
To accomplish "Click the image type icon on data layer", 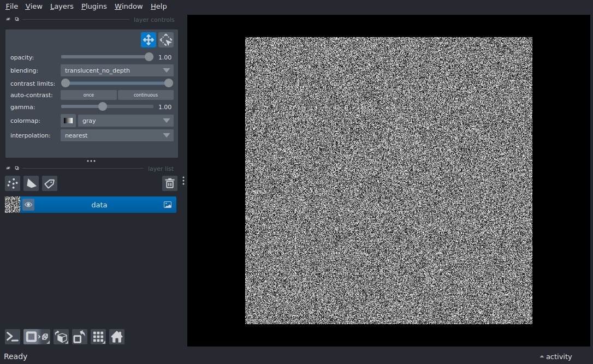I will tap(168, 205).
